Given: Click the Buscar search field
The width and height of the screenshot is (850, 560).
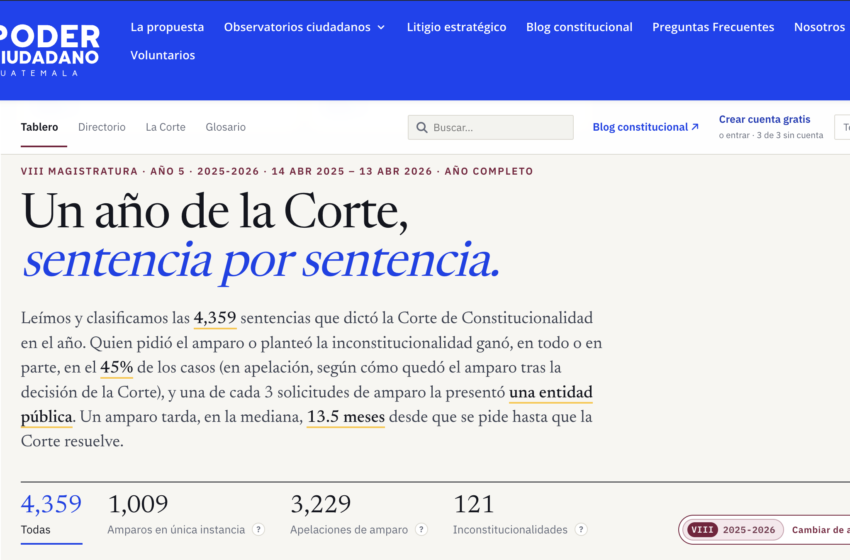Looking at the screenshot, I should tap(491, 127).
